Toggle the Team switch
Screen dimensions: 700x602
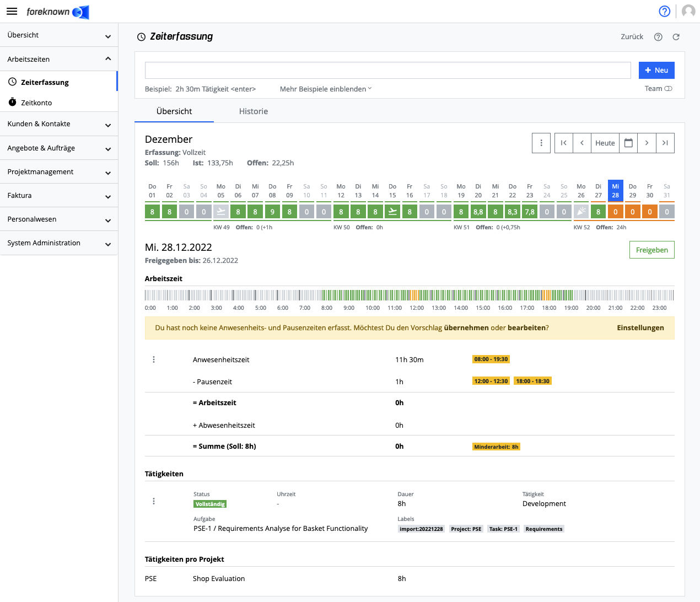[668, 89]
